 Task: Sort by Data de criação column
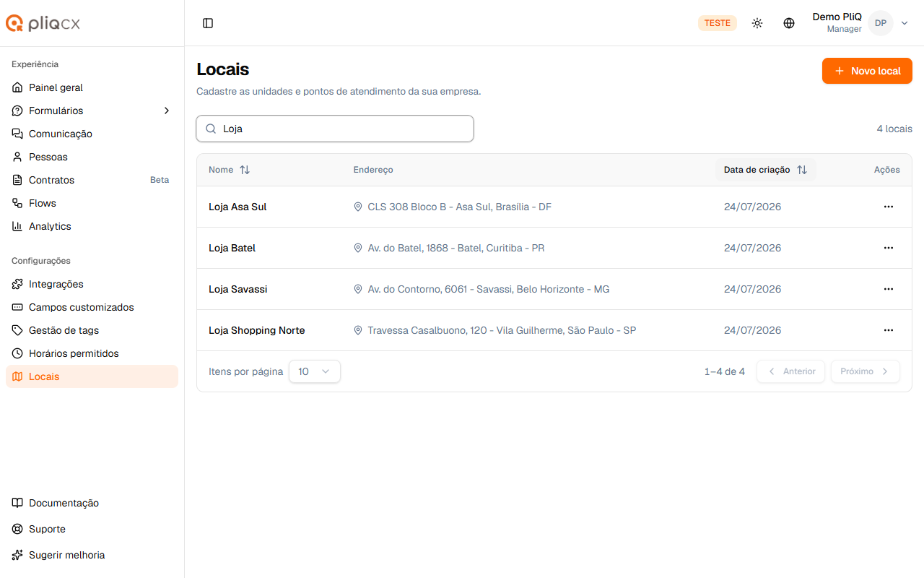pyautogui.click(x=766, y=170)
